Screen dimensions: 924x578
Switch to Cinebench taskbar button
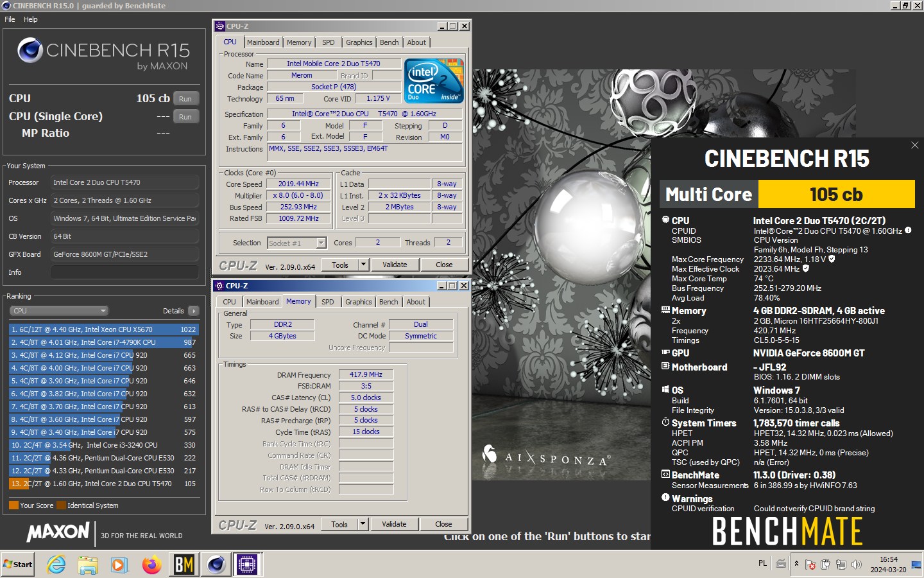click(216, 565)
